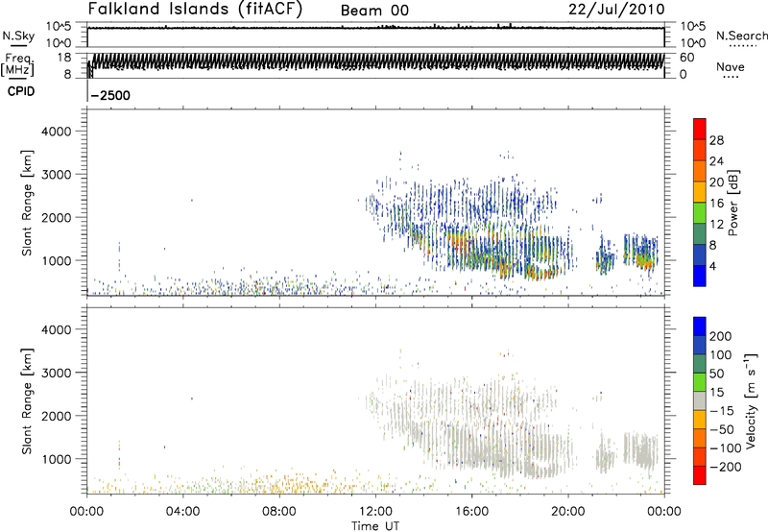Click the "12:00" time tick label

tap(375, 512)
